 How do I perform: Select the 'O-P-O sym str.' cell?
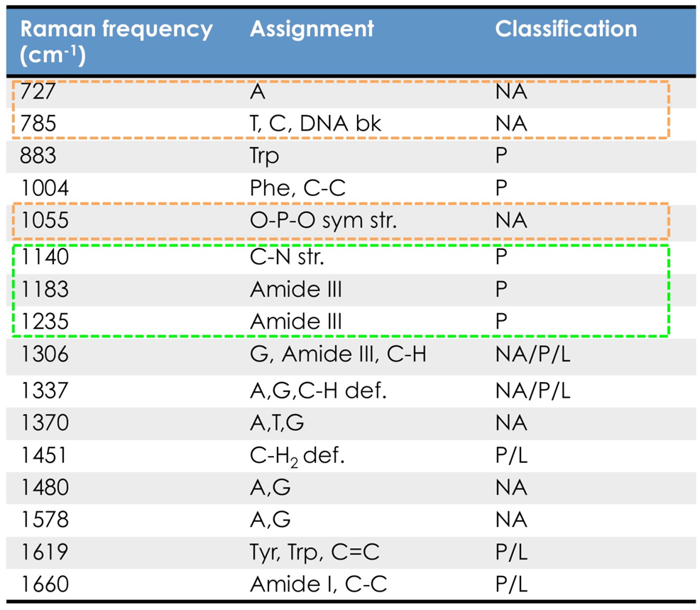[323, 220]
